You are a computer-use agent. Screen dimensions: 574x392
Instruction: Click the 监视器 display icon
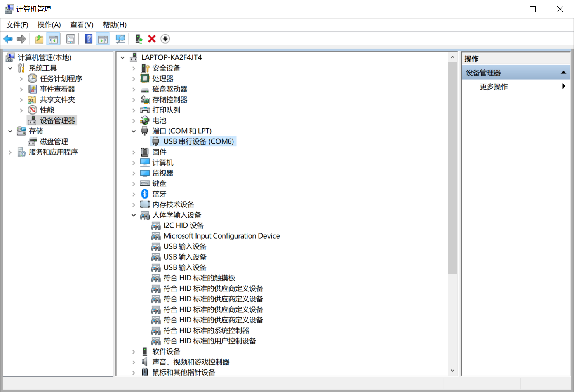145,173
